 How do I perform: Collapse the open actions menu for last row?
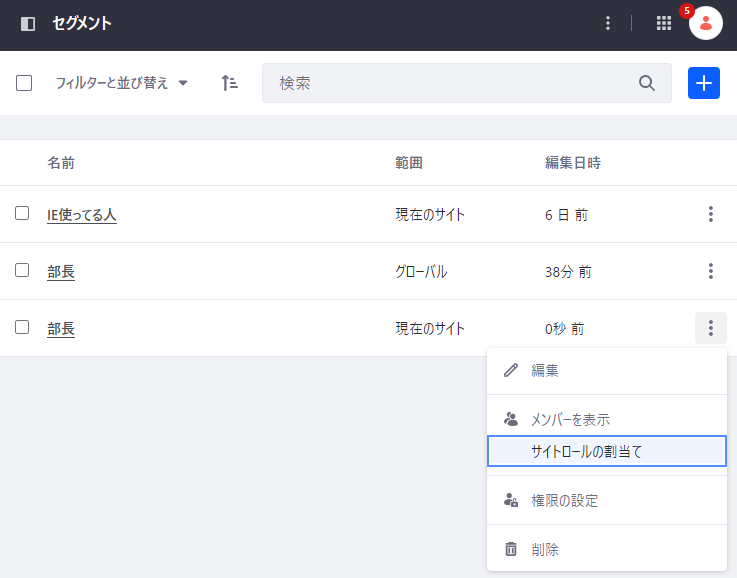[711, 328]
